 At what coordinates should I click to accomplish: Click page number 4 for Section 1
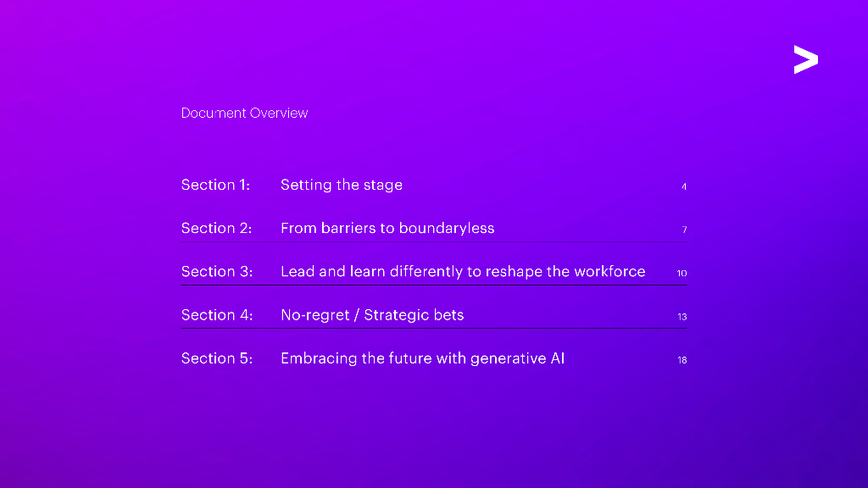click(x=684, y=186)
